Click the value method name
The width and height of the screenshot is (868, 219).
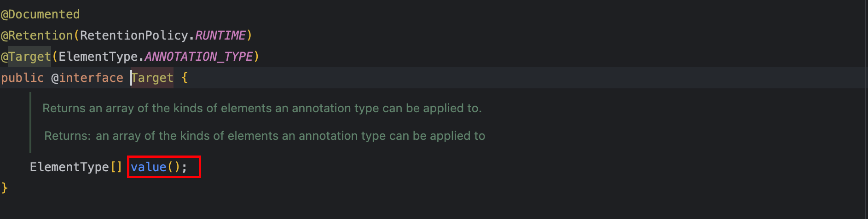point(148,167)
